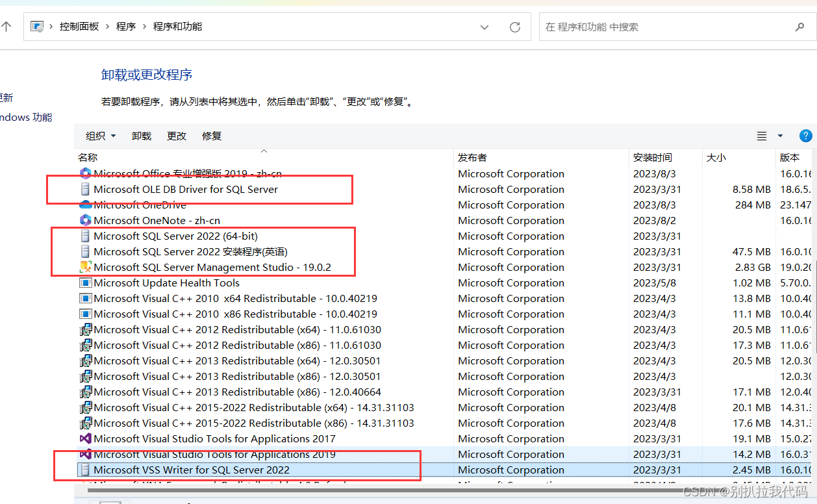Click the search magnifier icon

click(799, 27)
